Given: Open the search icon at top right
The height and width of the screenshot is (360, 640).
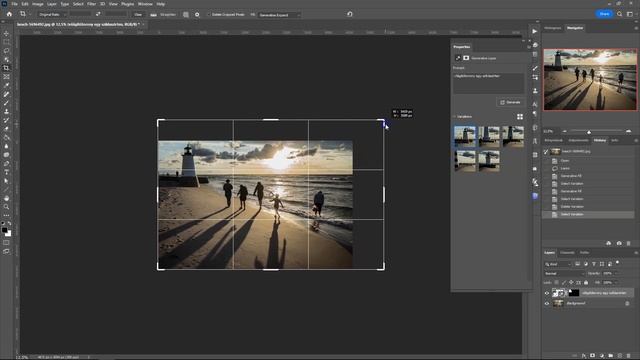Looking at the screenshot, I should 620,14.
